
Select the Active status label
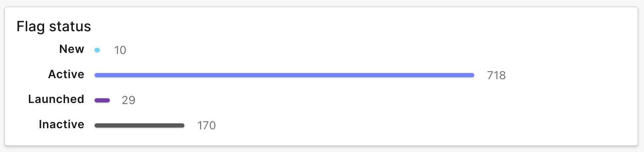click(66, 74)
